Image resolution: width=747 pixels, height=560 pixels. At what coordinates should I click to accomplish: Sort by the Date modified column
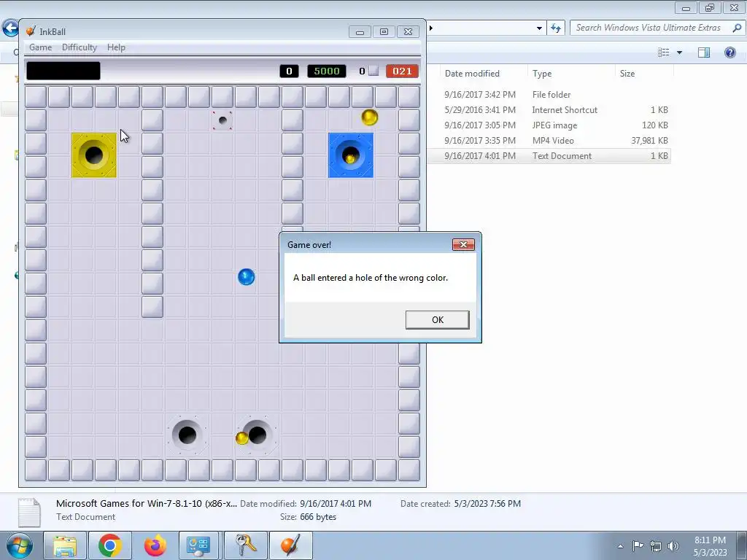[483, 74]
